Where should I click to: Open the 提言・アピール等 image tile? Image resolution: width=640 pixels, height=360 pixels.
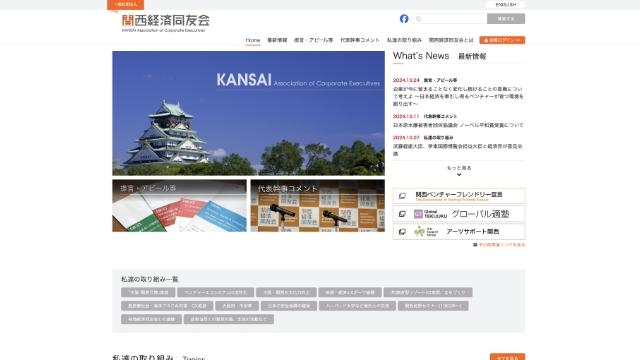click(x=179, y=206)
